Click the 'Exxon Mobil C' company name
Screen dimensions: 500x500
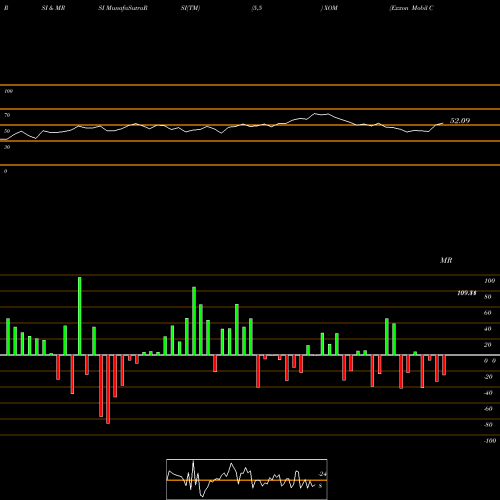411,8
